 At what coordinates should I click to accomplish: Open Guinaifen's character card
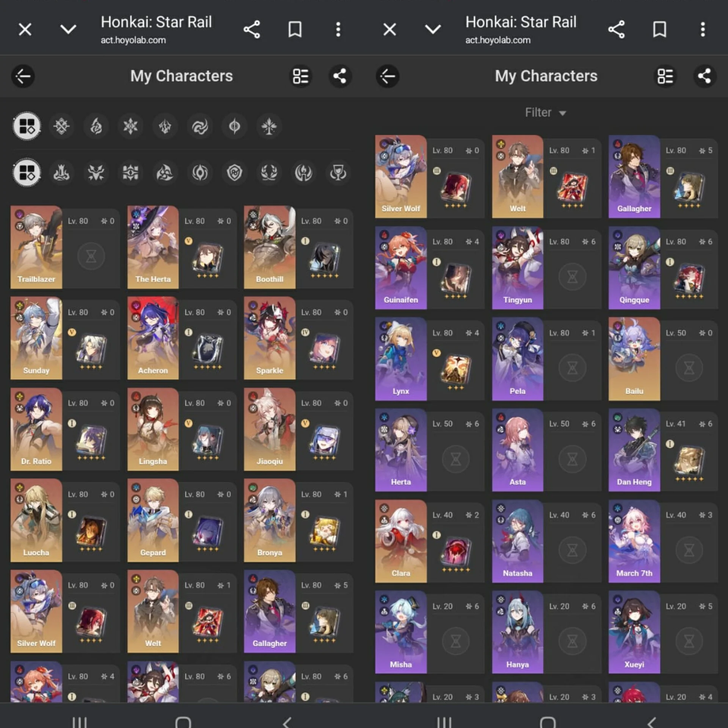[430, 268]
